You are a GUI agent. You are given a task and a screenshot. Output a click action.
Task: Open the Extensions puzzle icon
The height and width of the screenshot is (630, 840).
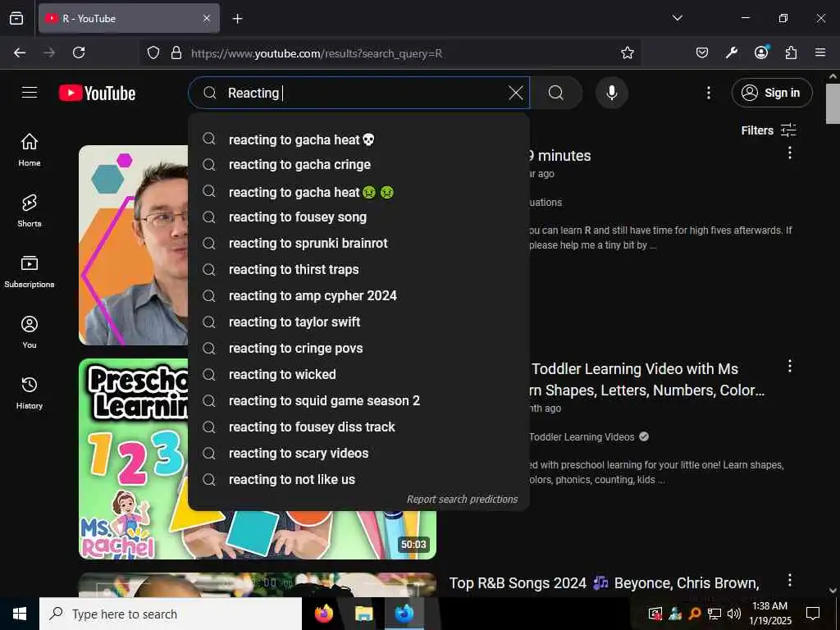(791, 52)
